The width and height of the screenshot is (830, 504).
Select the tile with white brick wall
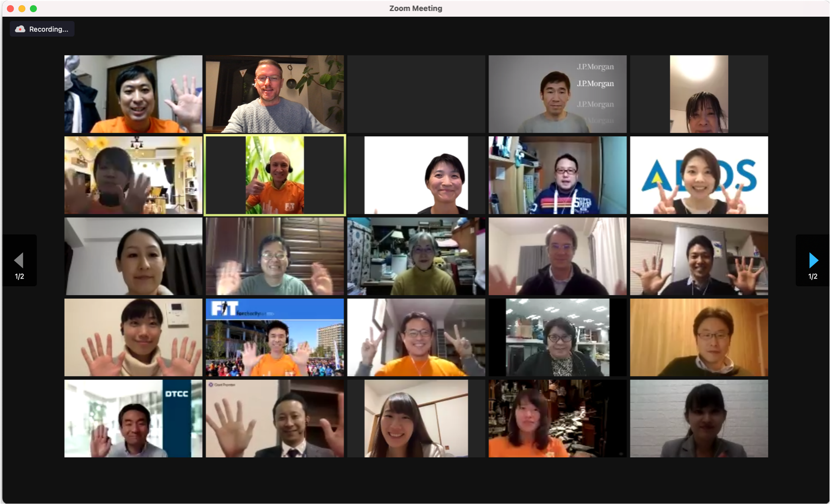tap(698, 418)
